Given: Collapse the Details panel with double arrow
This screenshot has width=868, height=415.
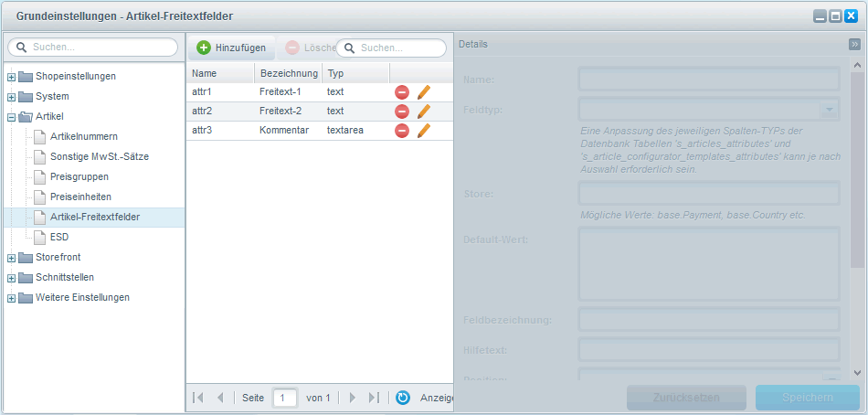Looking at the screenshot, I should (x=854, y=44).
